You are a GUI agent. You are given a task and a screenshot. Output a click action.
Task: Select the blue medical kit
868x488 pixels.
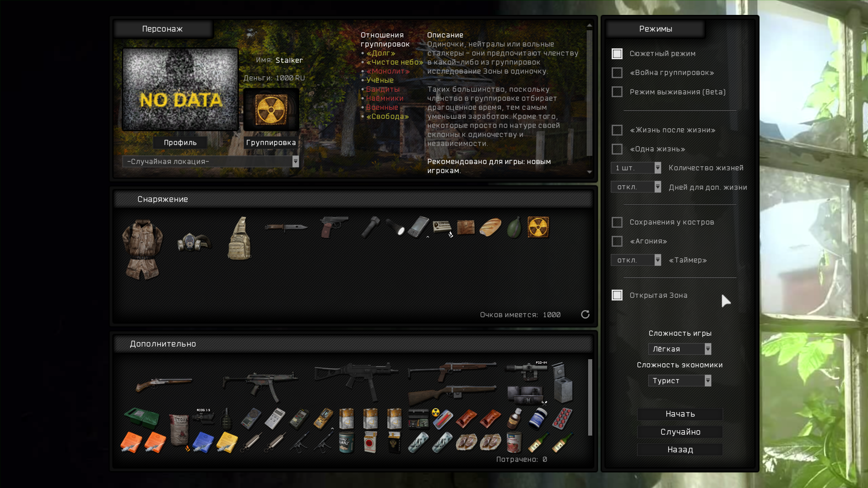(x=203, y=442)
